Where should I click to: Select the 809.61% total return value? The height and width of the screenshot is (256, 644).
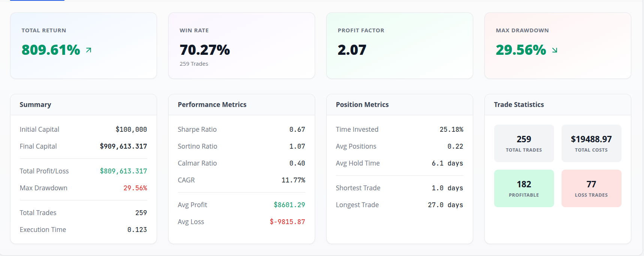[x=51, y=50]
